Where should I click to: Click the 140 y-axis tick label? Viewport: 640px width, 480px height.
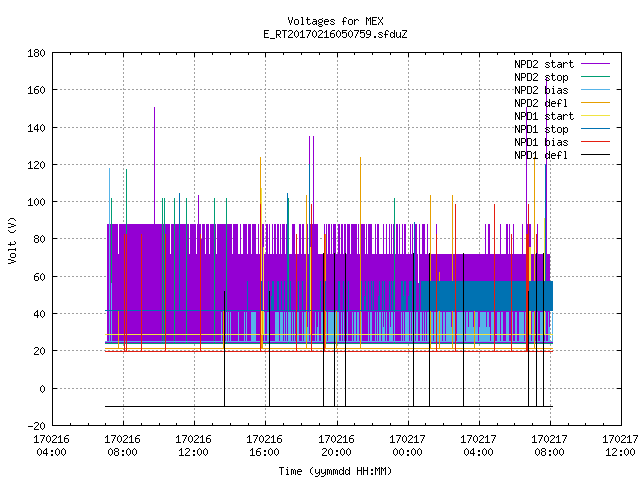[x=36, y=128]
